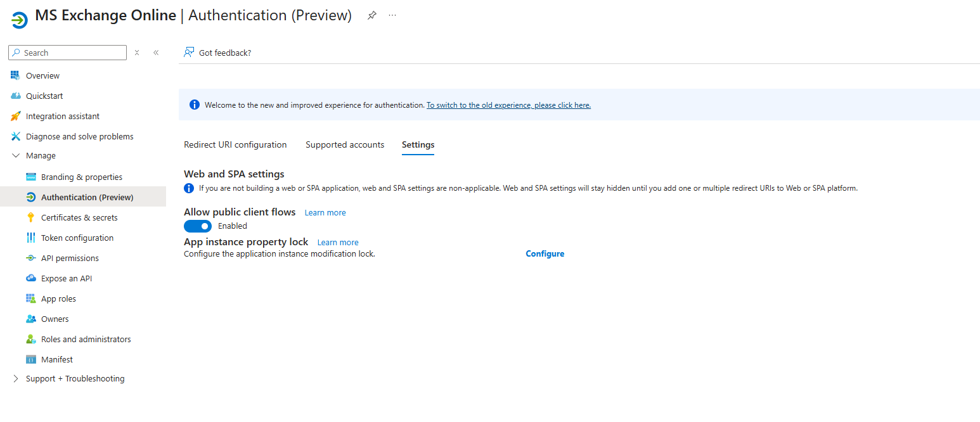Image resolution: width=980 pixels, height=422 pixels.
Task: Click the API permissions icon
Action: [x=31, y=258]
